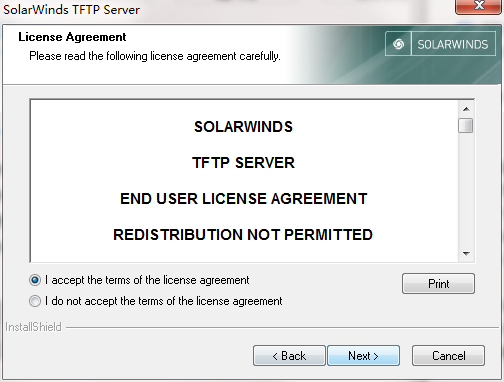504x382 pixels.
Task: Select the accept license terms radio button
Action: click(35, 280)
